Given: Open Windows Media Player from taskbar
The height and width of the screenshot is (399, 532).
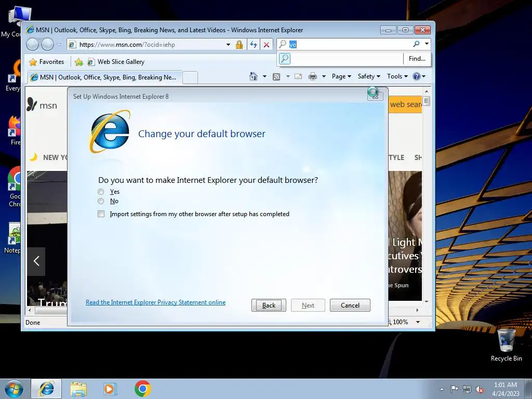Looking at the screenshot, I should point(110,389).
